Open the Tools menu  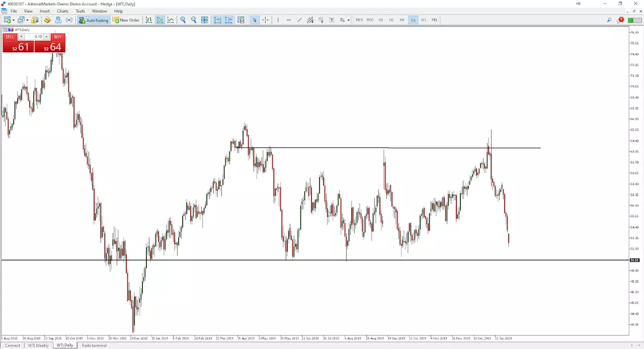[x=80, y=11]
